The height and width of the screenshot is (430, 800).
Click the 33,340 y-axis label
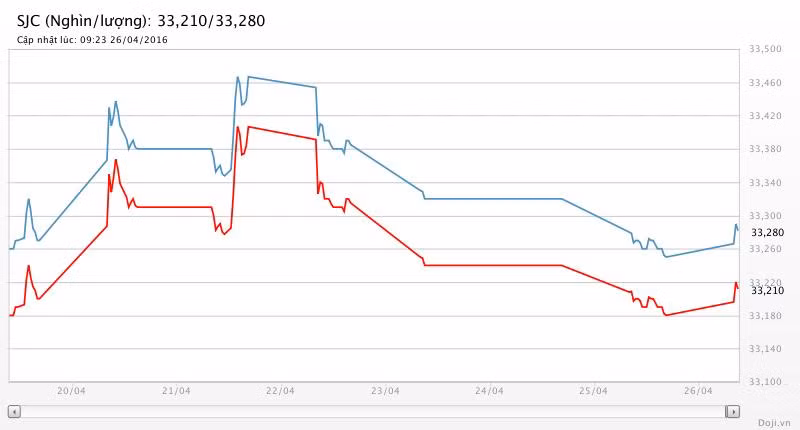(767, 183)
